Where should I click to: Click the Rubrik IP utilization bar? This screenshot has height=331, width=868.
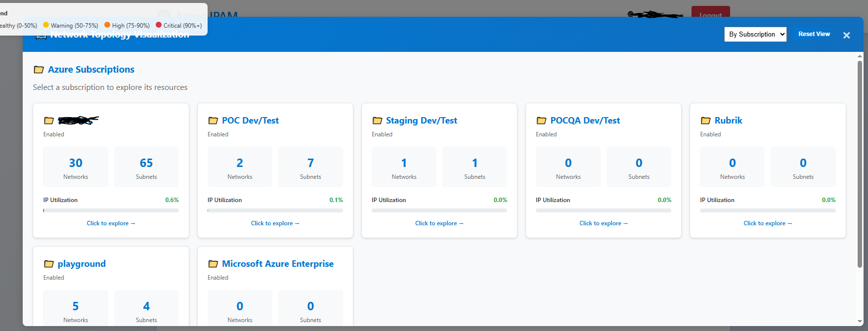pos(768,210)
